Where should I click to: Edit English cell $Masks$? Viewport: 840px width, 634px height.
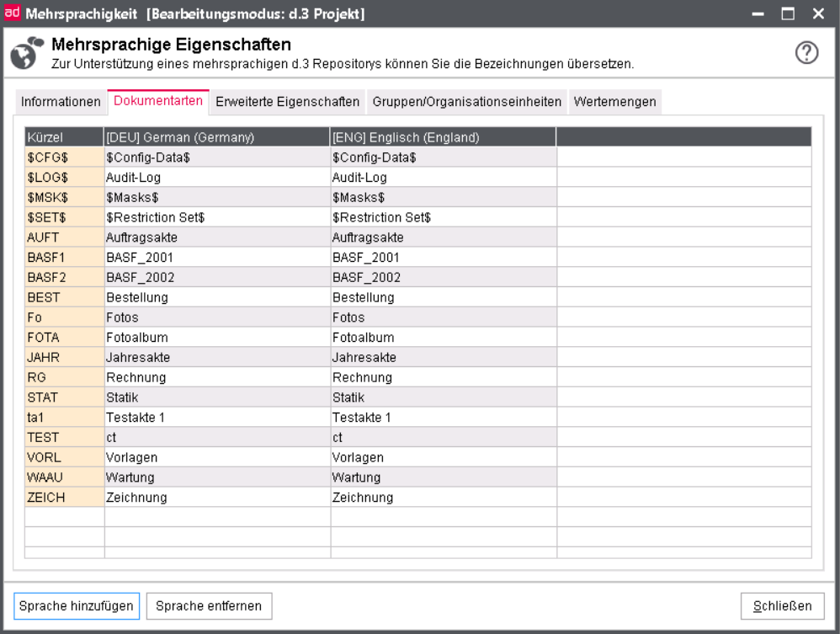[x=444, y=197]
